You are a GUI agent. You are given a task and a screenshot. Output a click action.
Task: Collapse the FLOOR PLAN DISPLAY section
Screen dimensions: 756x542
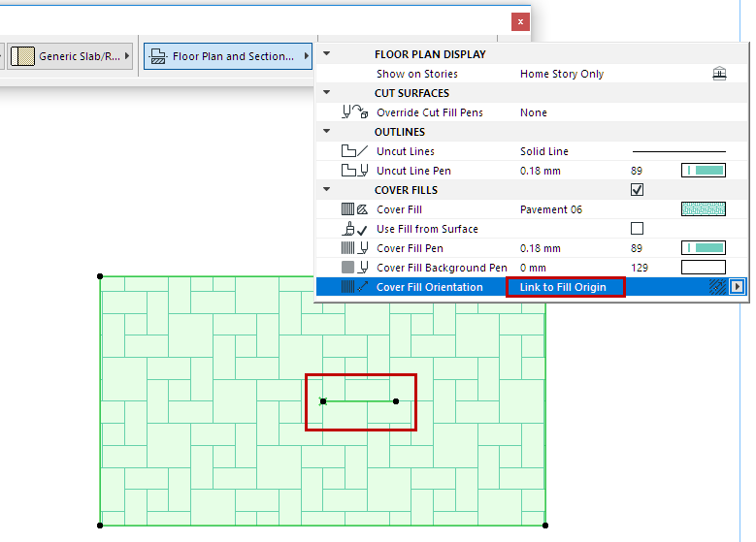[x=327, y=54]
